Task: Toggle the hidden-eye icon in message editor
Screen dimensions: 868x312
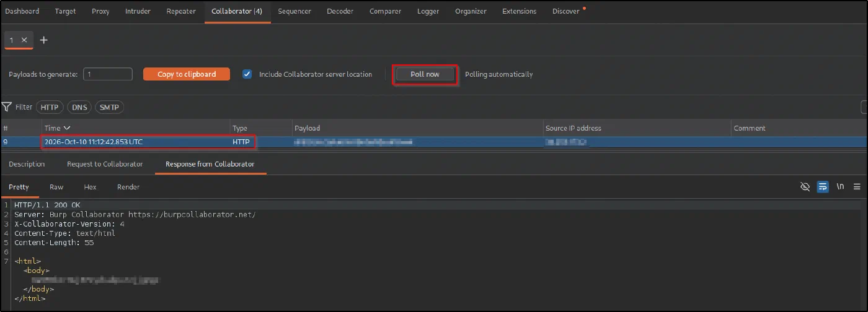Action: pos(805,186)
